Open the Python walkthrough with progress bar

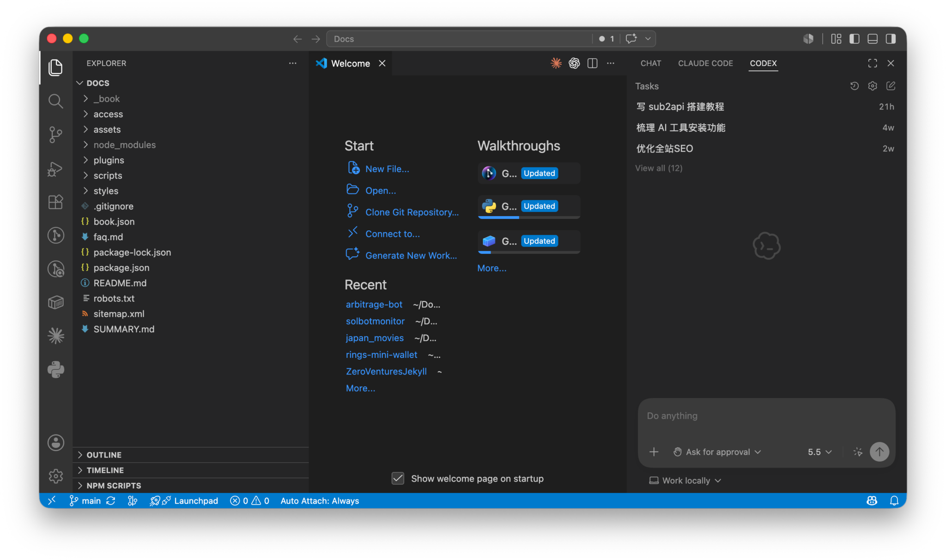pos(528,206)
